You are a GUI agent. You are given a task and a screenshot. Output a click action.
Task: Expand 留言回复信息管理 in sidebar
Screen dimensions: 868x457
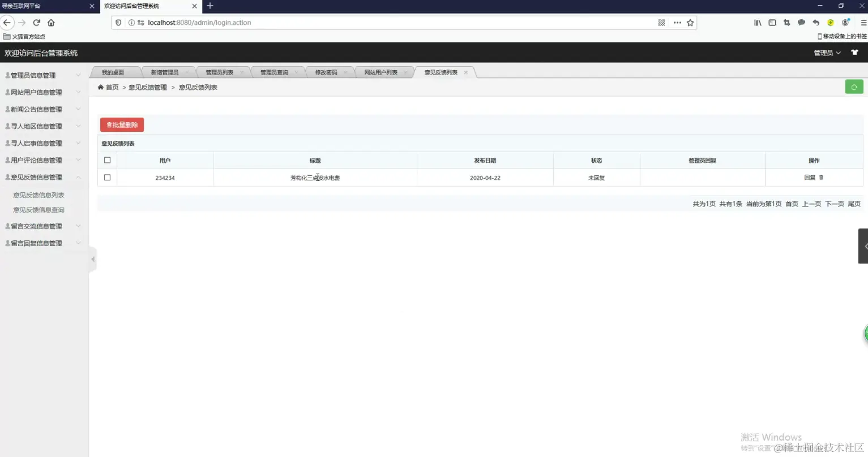point(44,243)
